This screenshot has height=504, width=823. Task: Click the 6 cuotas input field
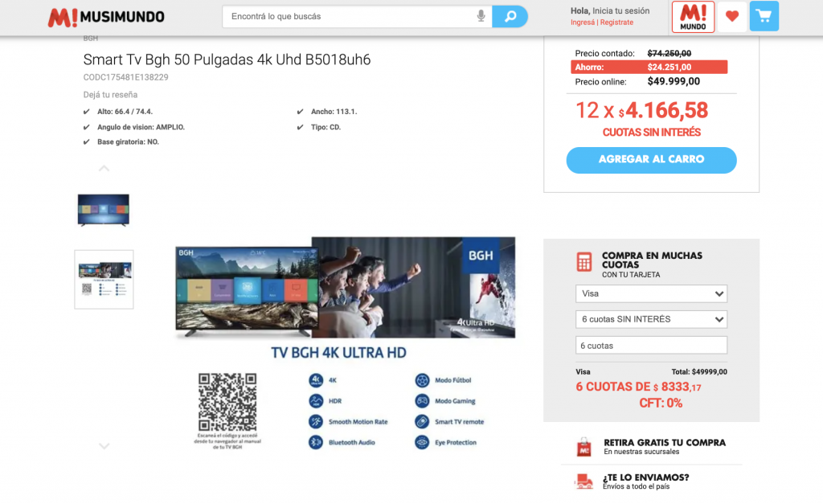click(x=651, y=346)
